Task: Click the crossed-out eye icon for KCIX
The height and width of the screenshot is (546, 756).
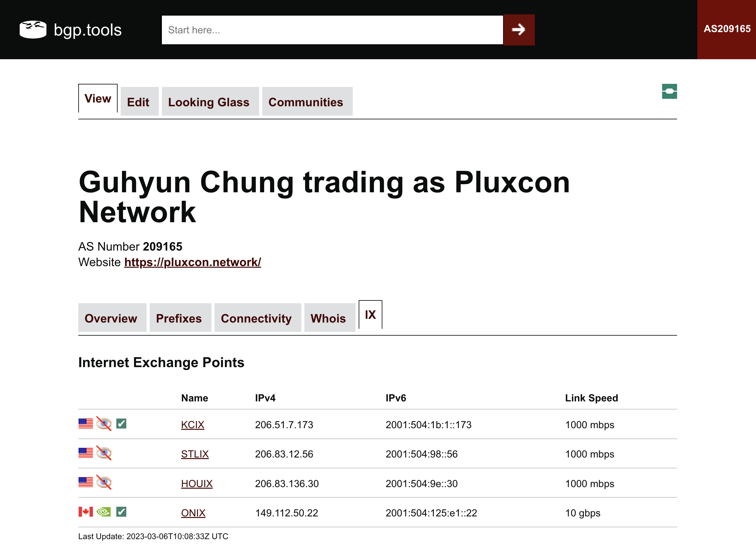Action: (104, 424)
